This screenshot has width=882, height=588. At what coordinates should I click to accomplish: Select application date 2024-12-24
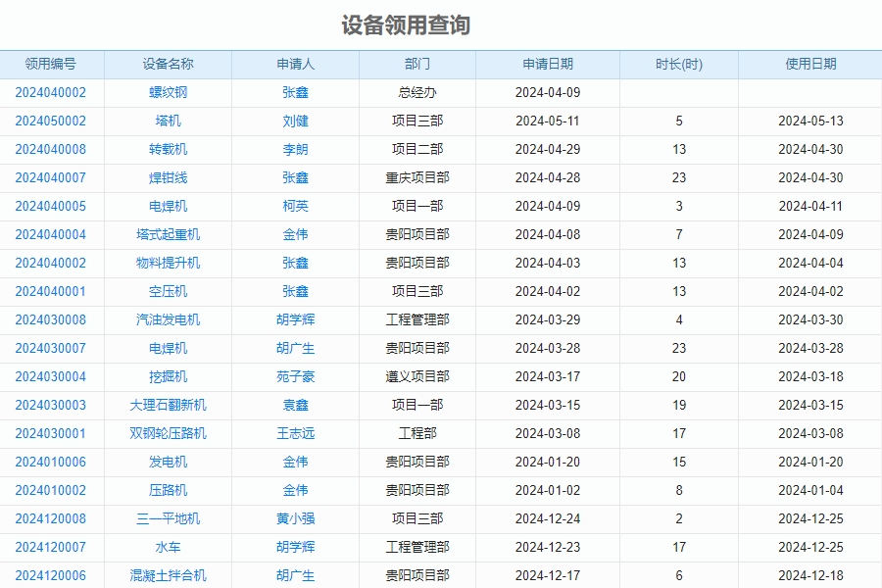click(x=548, y=518)
